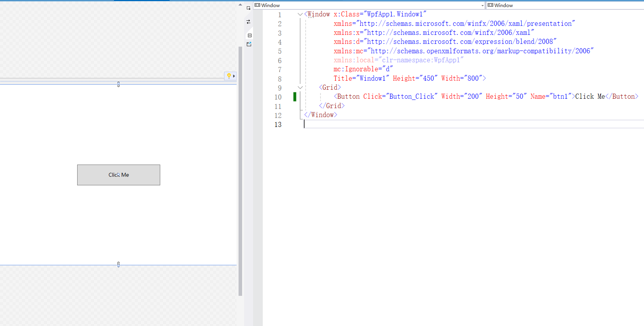Click the green change marker on line 10
The image size is (644, 326).
pyautogui.click(x=295, y=97)
